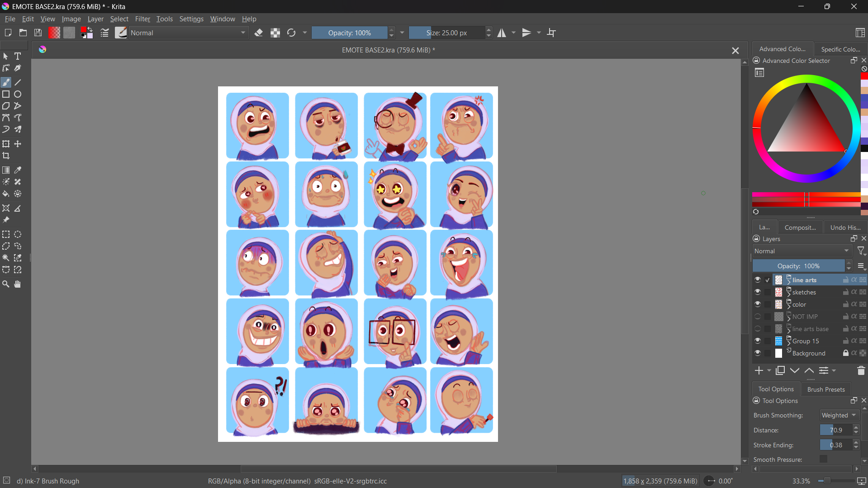Viewport: 868px width, 488px height.
Task: Switch to the Brush Presets tab
Action: point(826,389)
